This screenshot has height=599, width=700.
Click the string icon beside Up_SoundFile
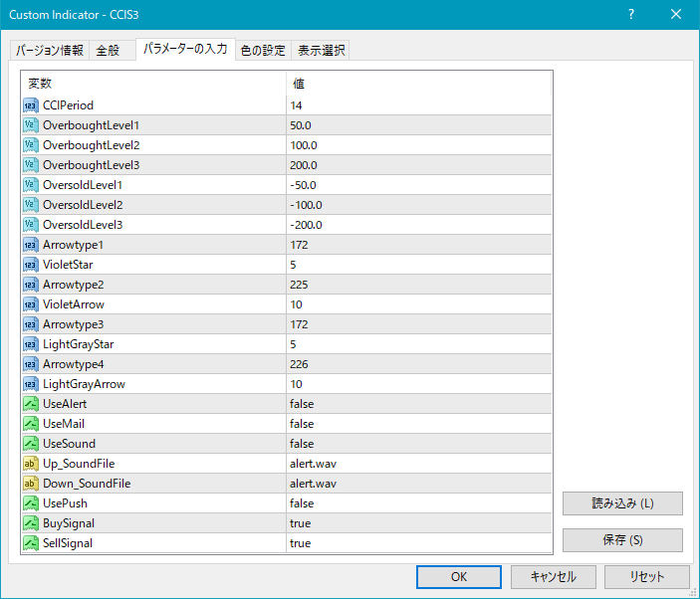[30, 464]
